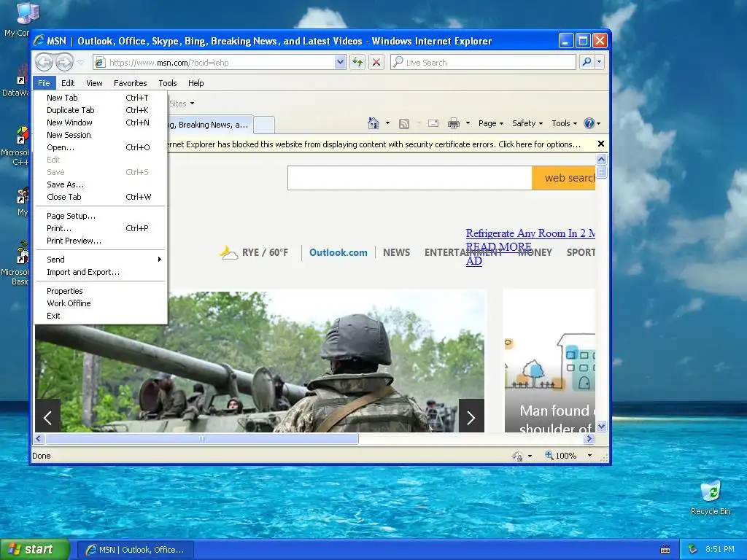Expand the Send submenu
Viewport: 747px width, 560px height.
click(x=101, y=260)
